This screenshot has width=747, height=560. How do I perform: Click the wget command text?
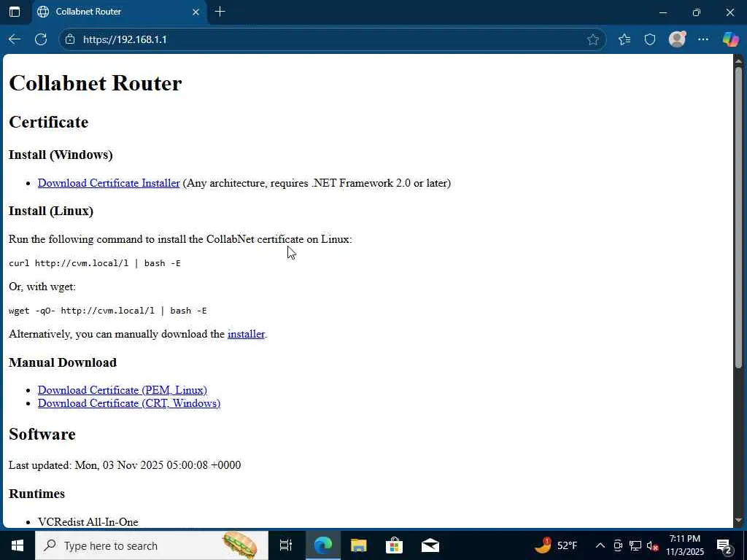[x=108, y=311]
